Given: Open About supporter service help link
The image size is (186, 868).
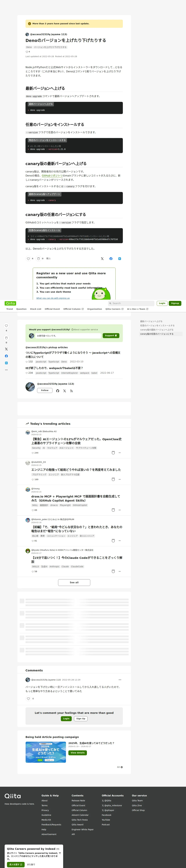Looking at the screenshot, I should 85,330.
